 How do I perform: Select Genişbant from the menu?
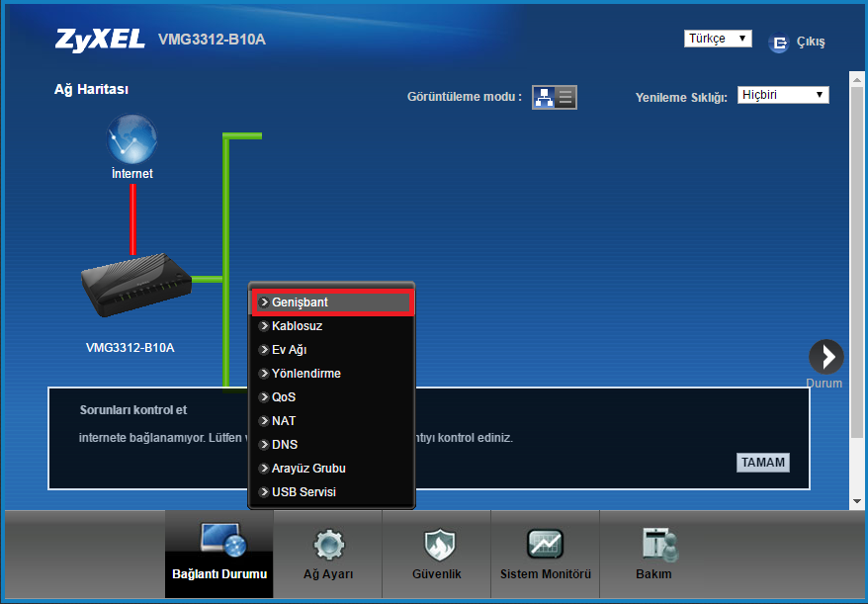[332, 302]
